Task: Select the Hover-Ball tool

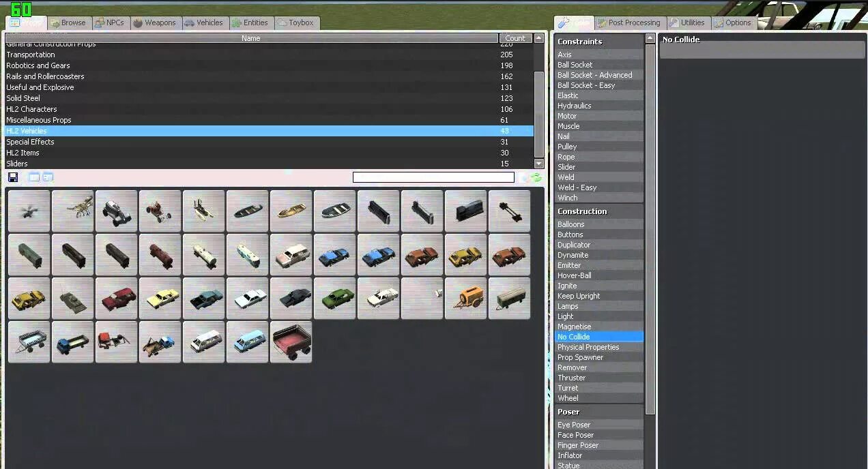Action: coord(599,275)
